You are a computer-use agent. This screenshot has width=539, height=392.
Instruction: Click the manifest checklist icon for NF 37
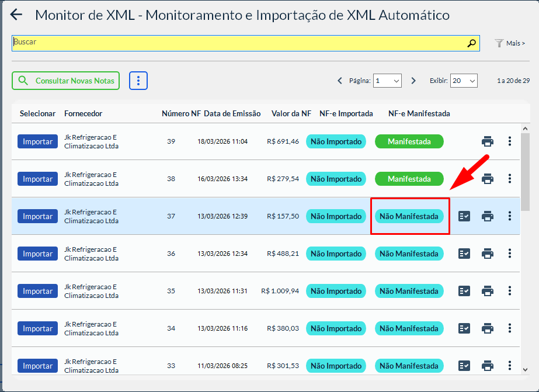point(464,216)
